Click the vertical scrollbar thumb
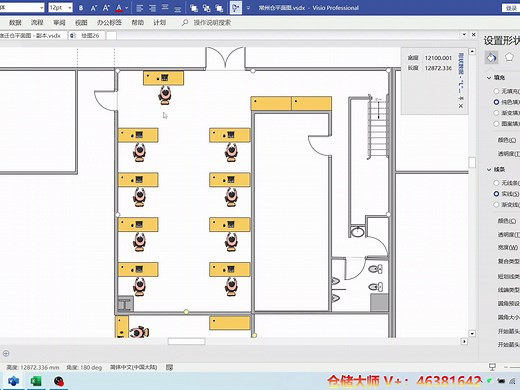520x390 pixels. click(x=472, y=162)
